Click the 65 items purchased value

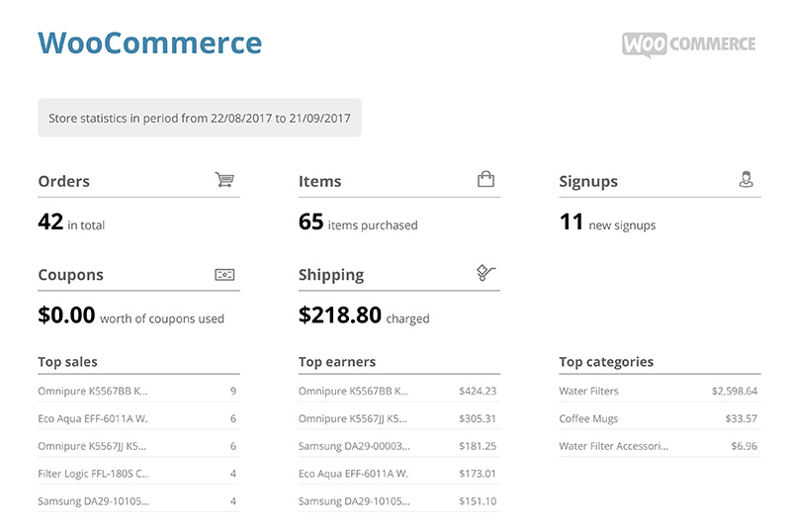[310, 222]
